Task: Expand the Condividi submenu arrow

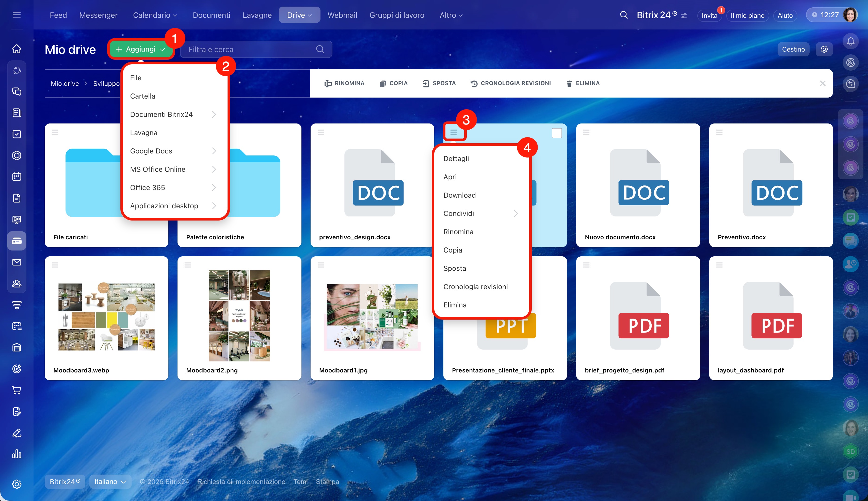Action: coord(516,213)
